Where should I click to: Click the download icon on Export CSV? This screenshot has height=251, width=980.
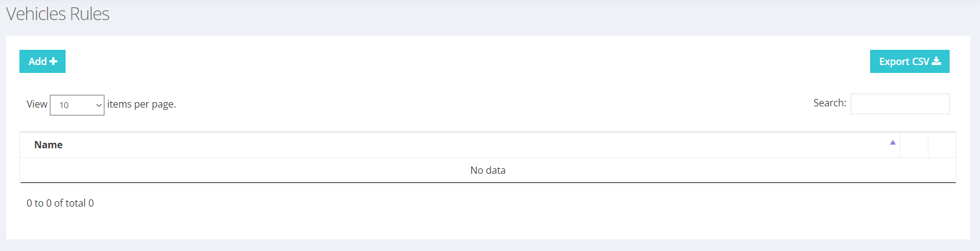pyautogui.click(x=936, y=61)
